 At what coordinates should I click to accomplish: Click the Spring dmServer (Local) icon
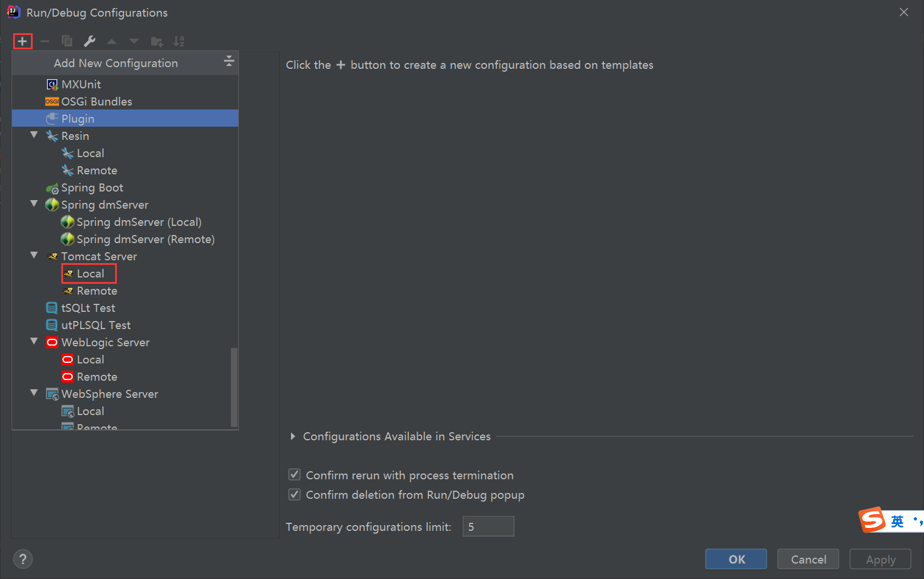coord(67,222)
